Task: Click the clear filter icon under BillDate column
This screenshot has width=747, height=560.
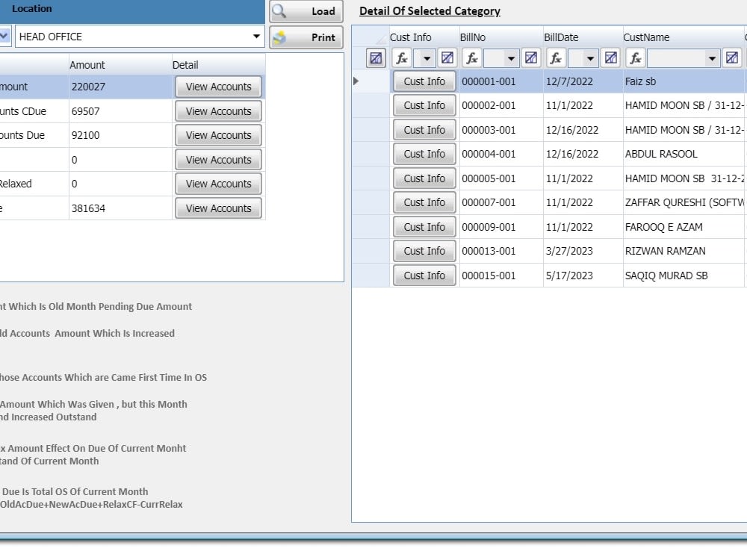Action: pyautogui.click(x=610, y=58)
